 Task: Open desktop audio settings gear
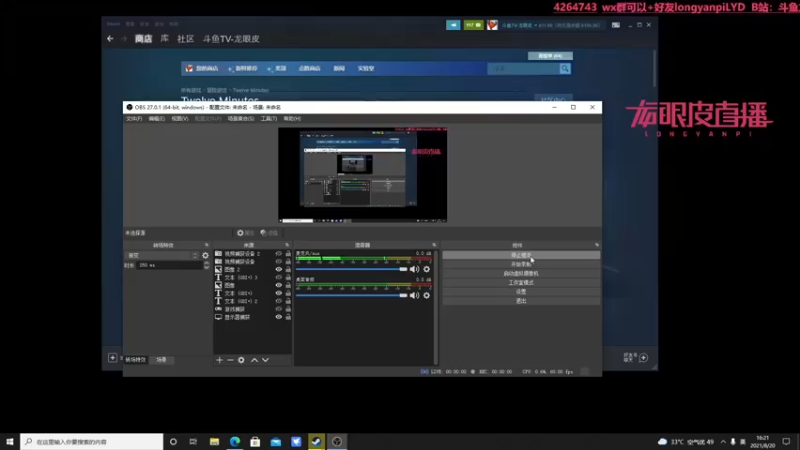pyautogui.click(x=427, y=295)
